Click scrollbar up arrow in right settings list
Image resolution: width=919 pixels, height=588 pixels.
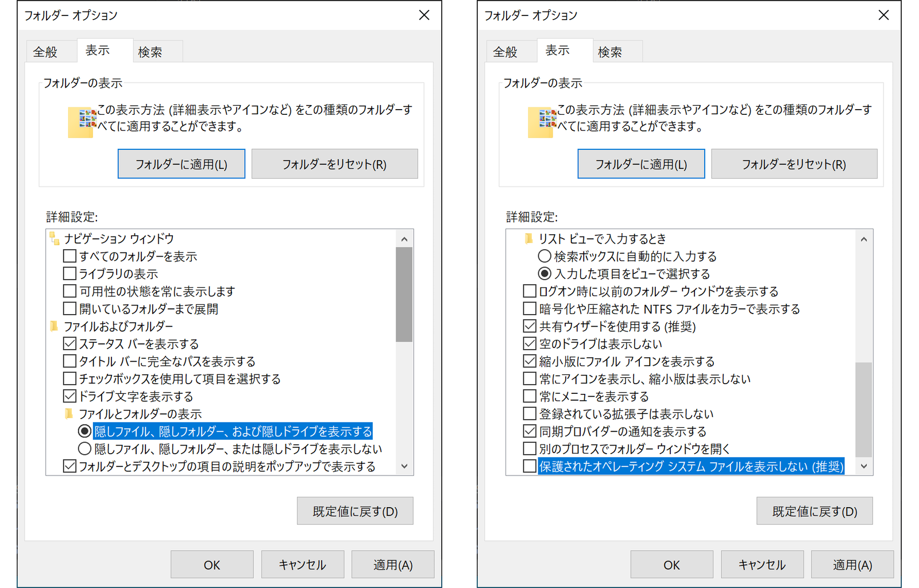coord(864,239)
